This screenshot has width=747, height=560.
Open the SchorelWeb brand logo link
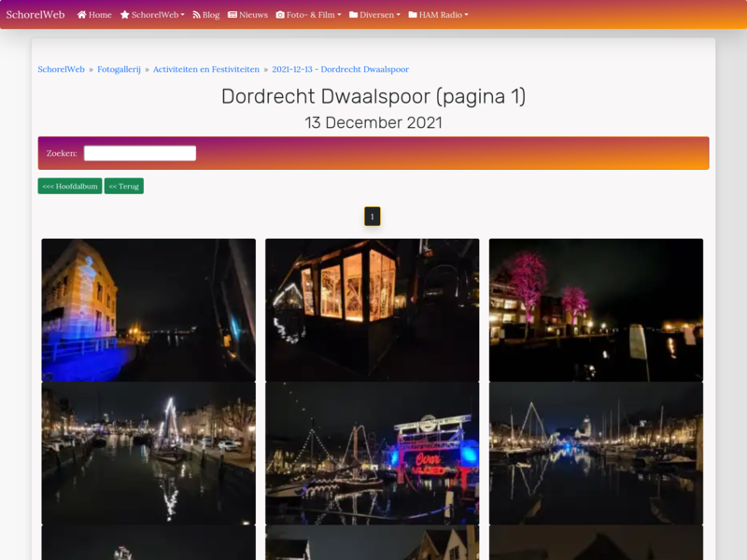pos(35,14)
